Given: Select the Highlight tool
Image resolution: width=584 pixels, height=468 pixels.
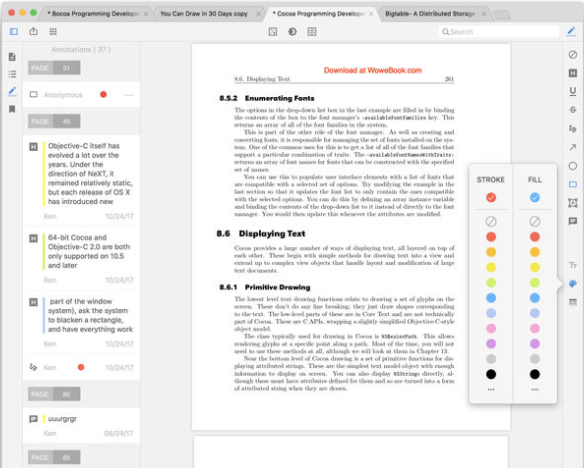Looking at the screenshot, I should pyautogui.click(x=573, y=73).
